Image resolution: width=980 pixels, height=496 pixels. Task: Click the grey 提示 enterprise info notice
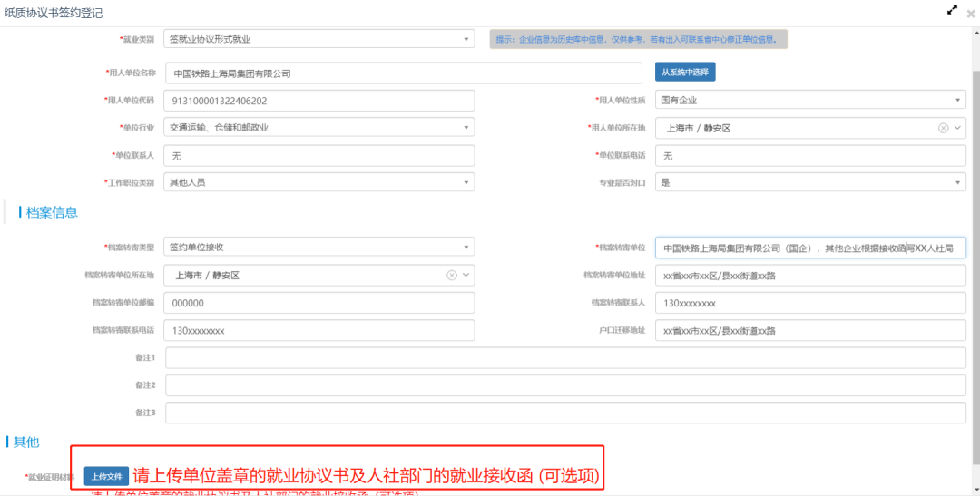[638, 39]
